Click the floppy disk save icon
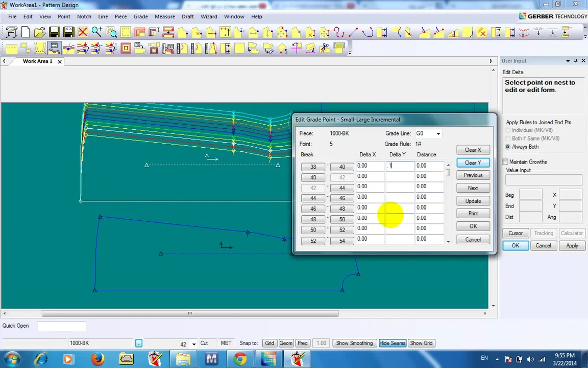Viewport: 588px width, 368px height. pyautogui.click(x=54, y=33)
